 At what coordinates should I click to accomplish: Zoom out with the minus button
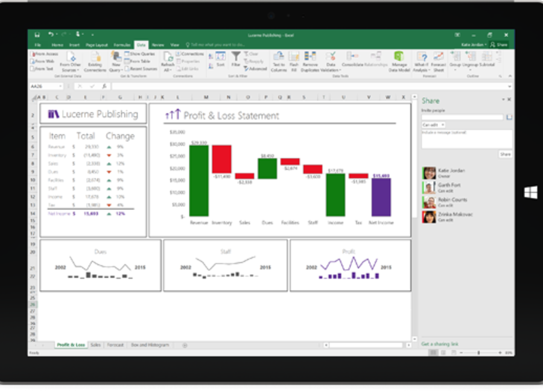462,353
